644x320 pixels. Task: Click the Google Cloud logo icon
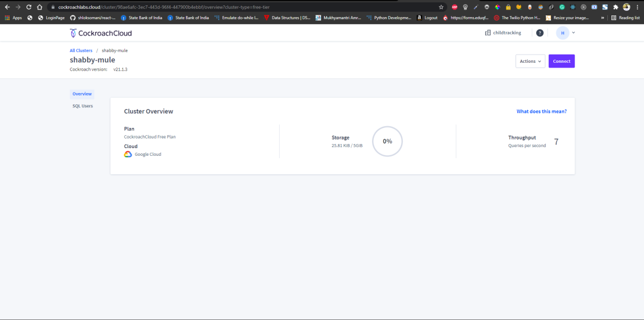[128, 155]
